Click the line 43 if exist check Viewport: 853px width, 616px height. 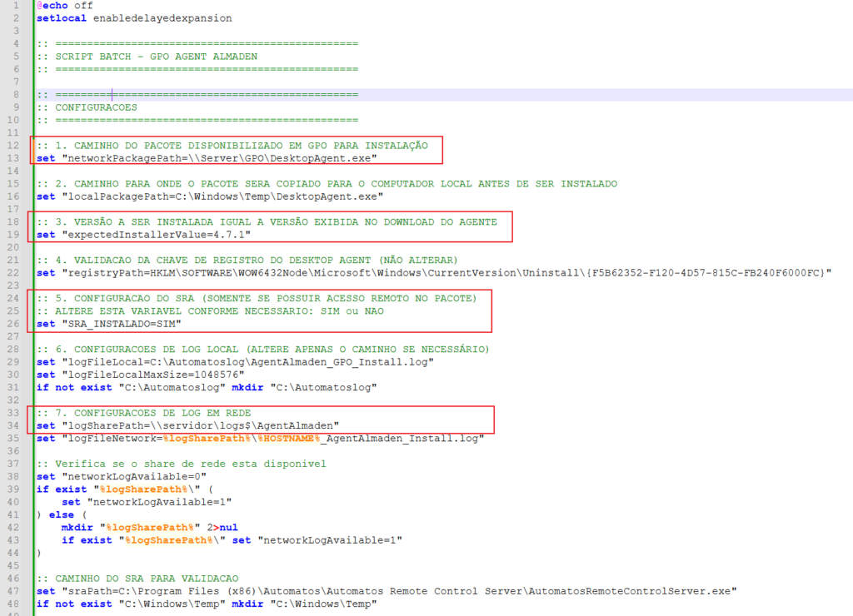click(x=232, y=540)
